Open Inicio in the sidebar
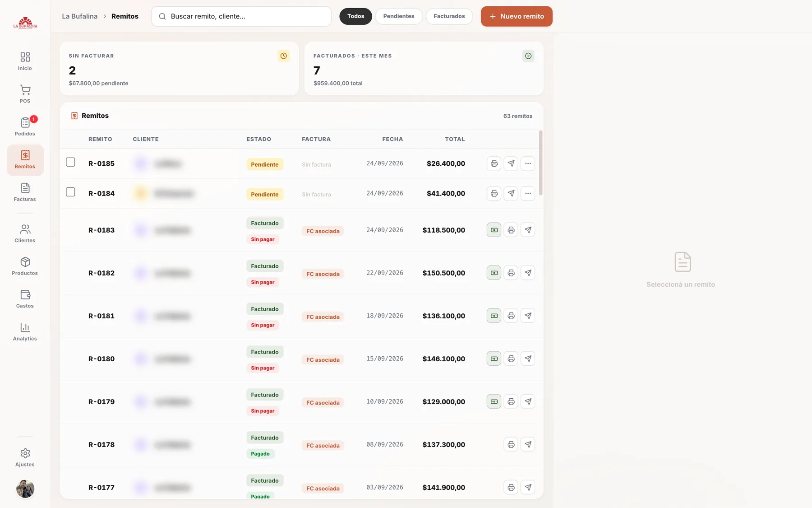This screenshot has width=812, height=508. pyautogui.click(x=25, y=61)
